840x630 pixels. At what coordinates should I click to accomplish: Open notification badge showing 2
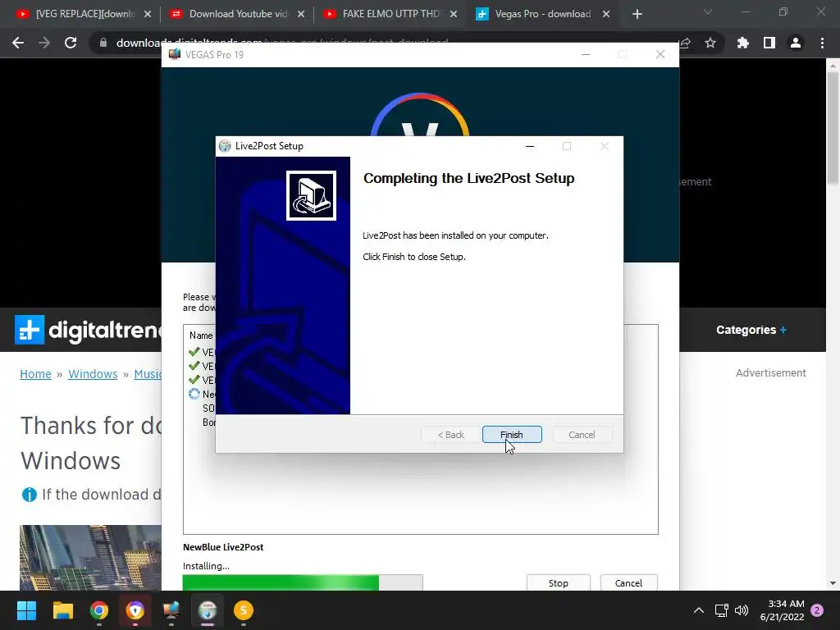tap(817, 610)
